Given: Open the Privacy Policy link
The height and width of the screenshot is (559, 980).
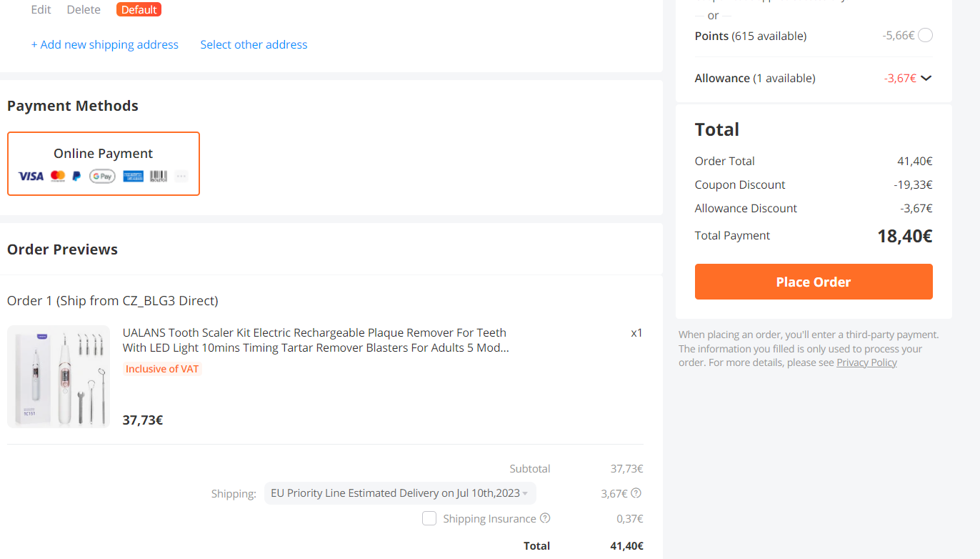Looking at the screenshot, I should (x=866, y=362).
